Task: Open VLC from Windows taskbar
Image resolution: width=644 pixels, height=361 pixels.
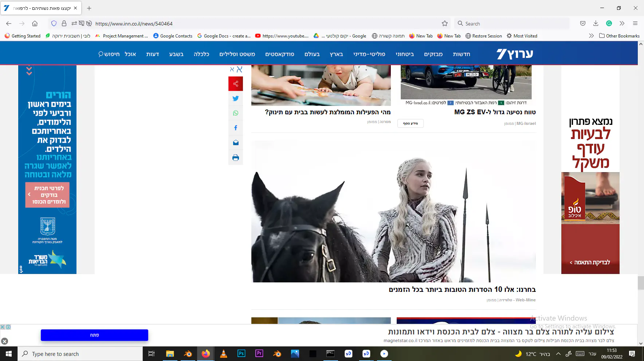Action: (224, 354)
